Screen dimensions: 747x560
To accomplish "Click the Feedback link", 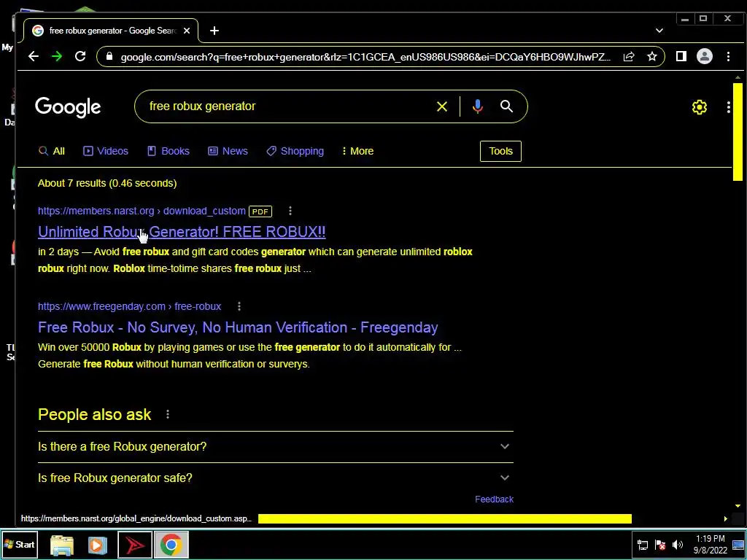I will coord(494,499).
